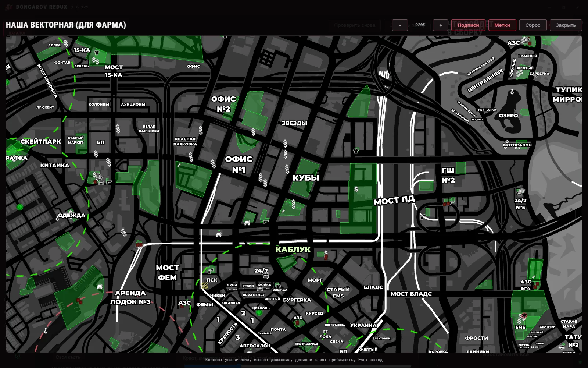Select the МОСТ ПД label
This screenshot has width=588, height=368.
394,200
